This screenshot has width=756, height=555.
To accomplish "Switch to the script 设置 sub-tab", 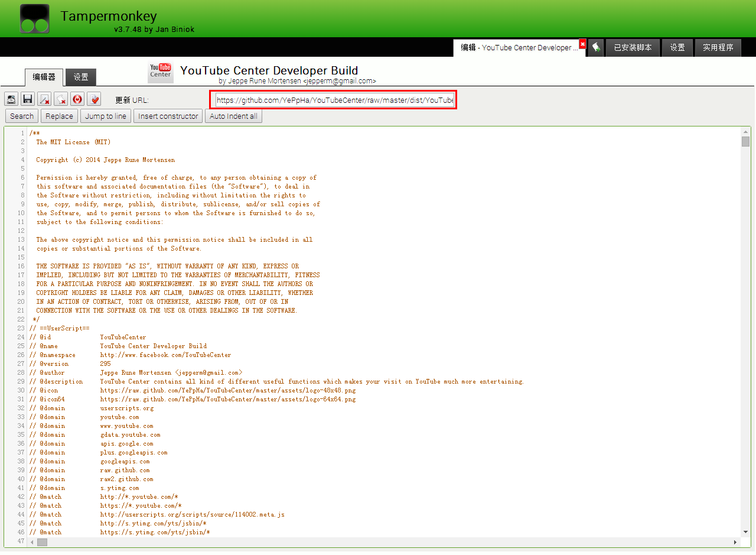I will coord(81,77).
